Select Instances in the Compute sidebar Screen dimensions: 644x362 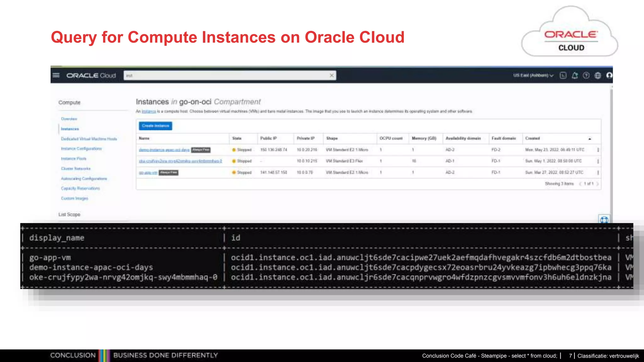70,129
